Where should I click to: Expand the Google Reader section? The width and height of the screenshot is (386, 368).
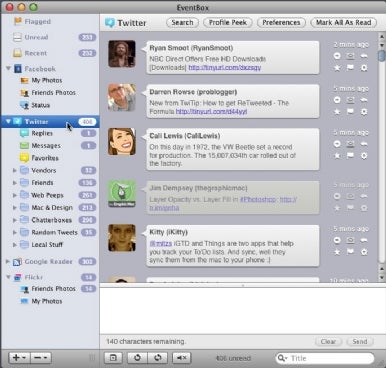8,261
